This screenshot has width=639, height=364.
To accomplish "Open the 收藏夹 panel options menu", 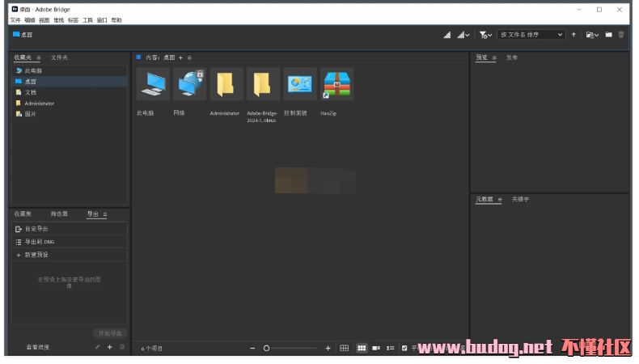I will pyautogui.click(x=39, y=58).
